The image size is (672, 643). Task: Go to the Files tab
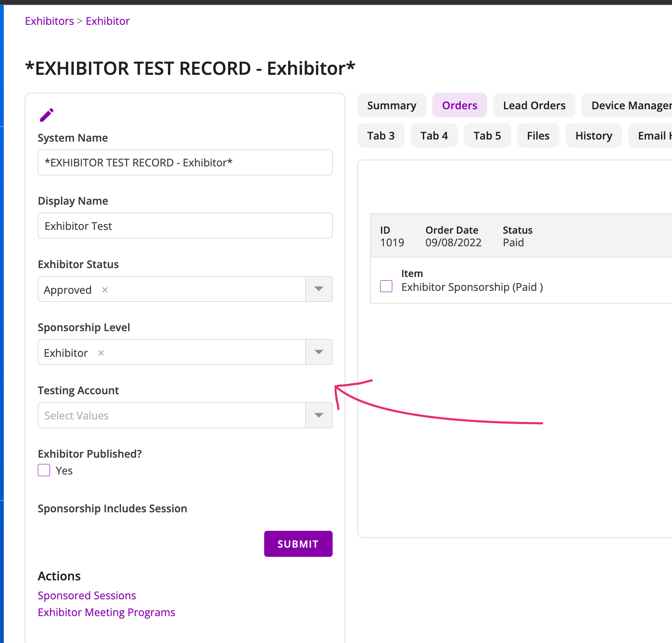(x=538, y=136)
